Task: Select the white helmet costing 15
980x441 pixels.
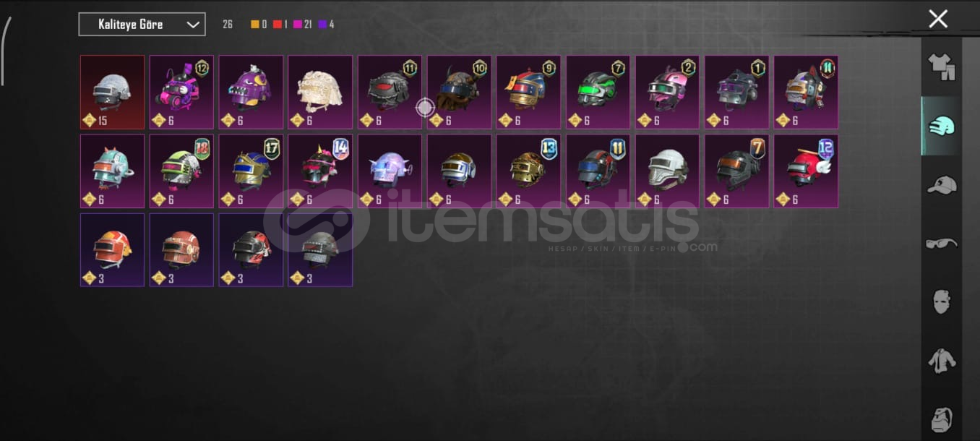Action: click(x=112, y=93)
